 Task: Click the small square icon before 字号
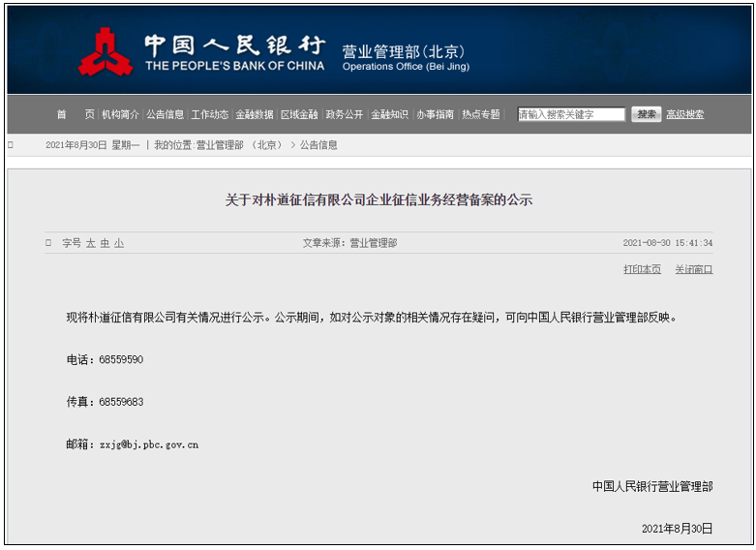point(48,243)
